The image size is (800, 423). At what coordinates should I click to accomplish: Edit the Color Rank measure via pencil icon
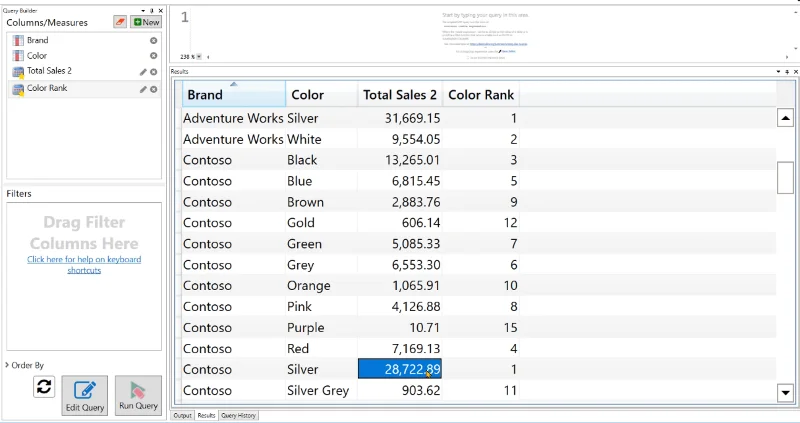[143, 89]
